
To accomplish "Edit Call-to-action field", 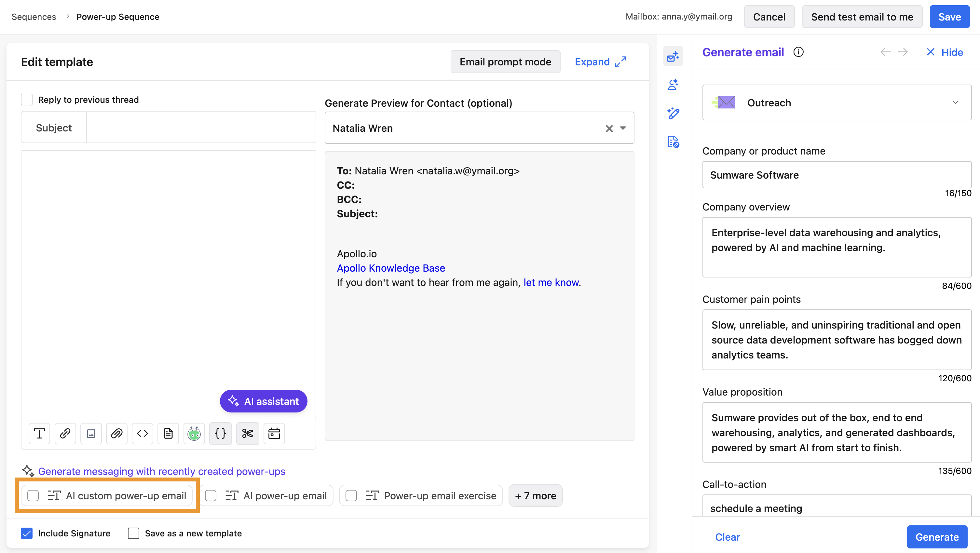I will coord(837,506).
